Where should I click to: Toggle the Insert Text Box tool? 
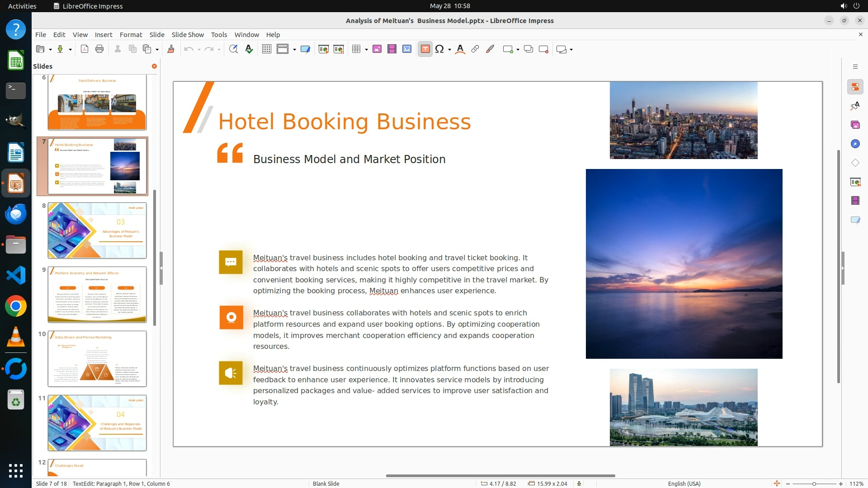[425, 49]
